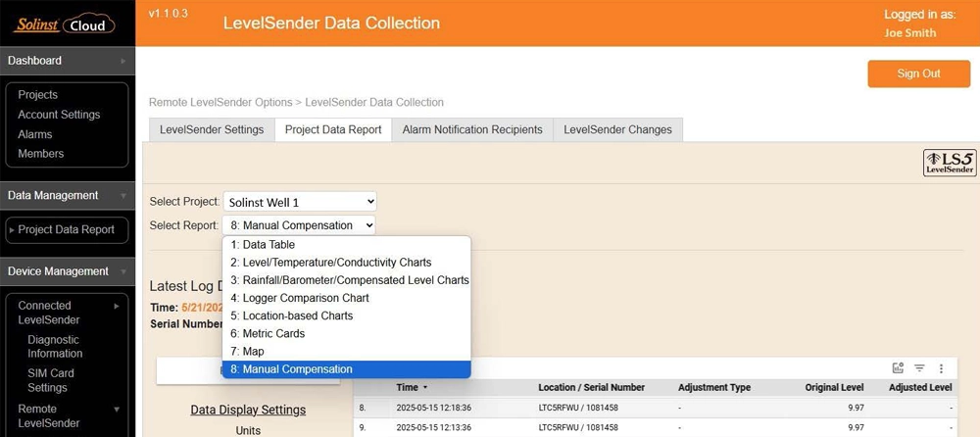Click the Original Level column header
This screenshot has height=437, width=980.
pos(834,388)
